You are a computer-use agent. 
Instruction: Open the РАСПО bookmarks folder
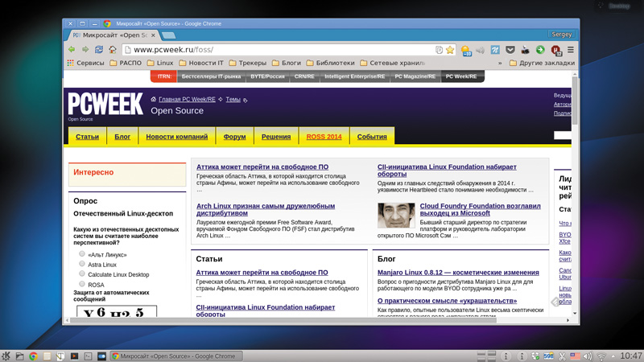click(126, 63)
